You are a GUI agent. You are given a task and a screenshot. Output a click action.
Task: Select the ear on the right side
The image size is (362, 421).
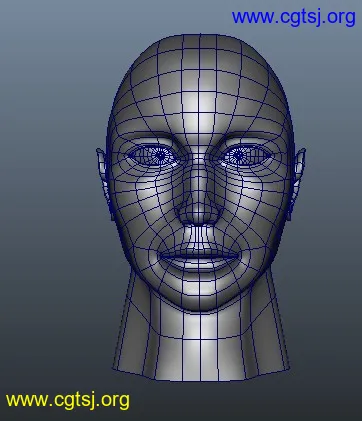point(297,180)
